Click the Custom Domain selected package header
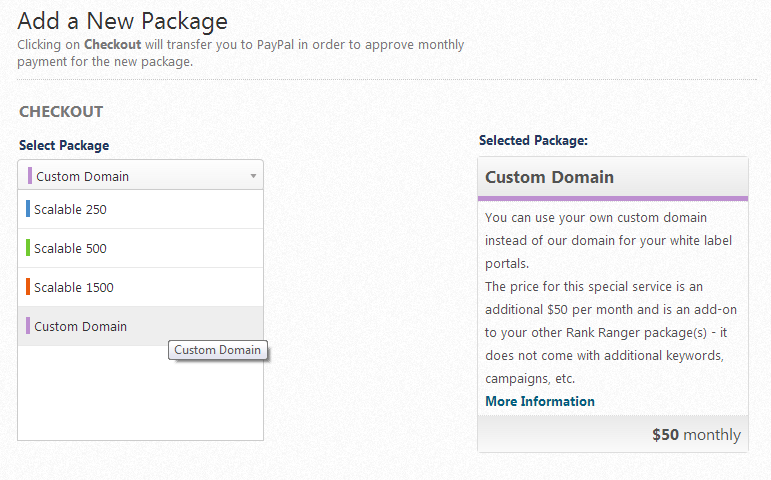Screen dimensions: 771x480 549,177
